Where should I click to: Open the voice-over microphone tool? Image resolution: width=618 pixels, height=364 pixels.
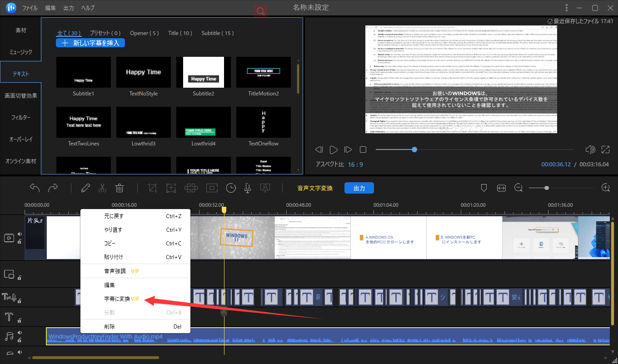click(248, 188)
